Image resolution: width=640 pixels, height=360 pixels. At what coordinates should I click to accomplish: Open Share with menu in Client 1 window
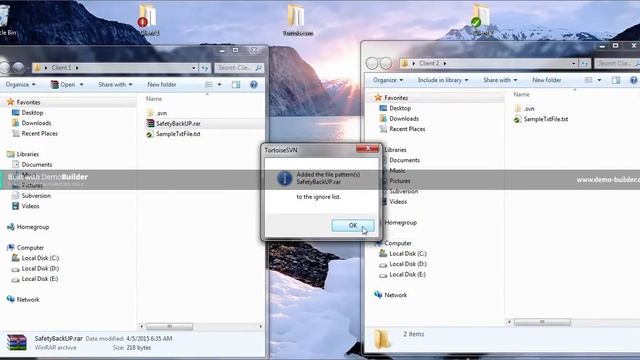tap(115, 84)
